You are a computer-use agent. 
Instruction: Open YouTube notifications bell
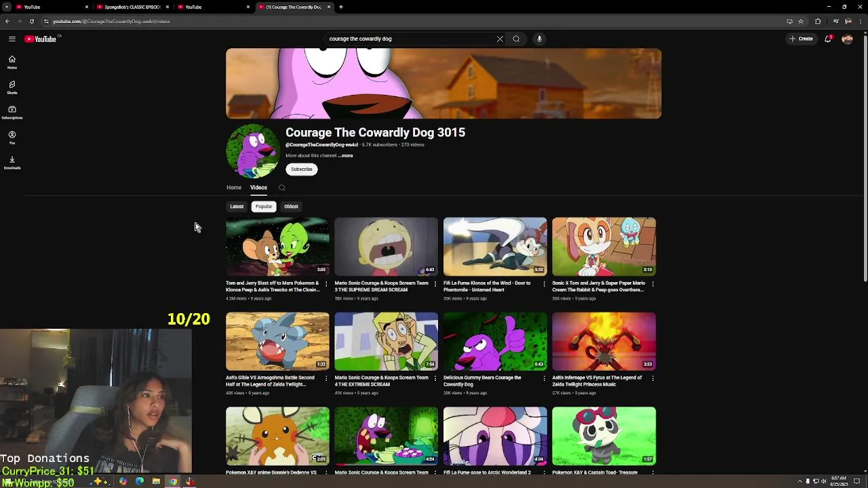pos(827,39)
